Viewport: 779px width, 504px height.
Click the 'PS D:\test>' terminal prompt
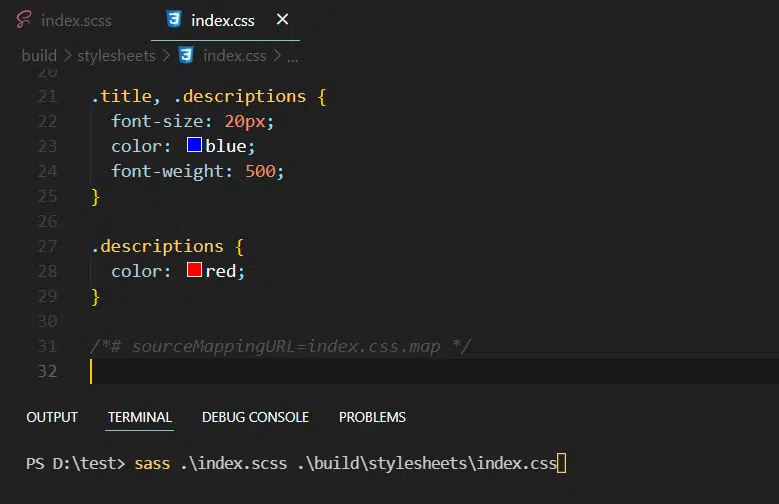point(76,463)
